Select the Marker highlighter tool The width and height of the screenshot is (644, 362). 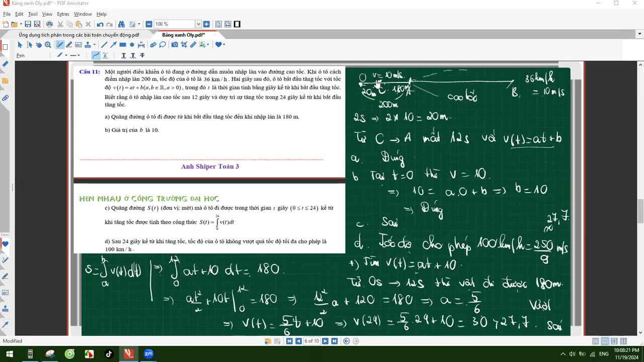(69, 45)
